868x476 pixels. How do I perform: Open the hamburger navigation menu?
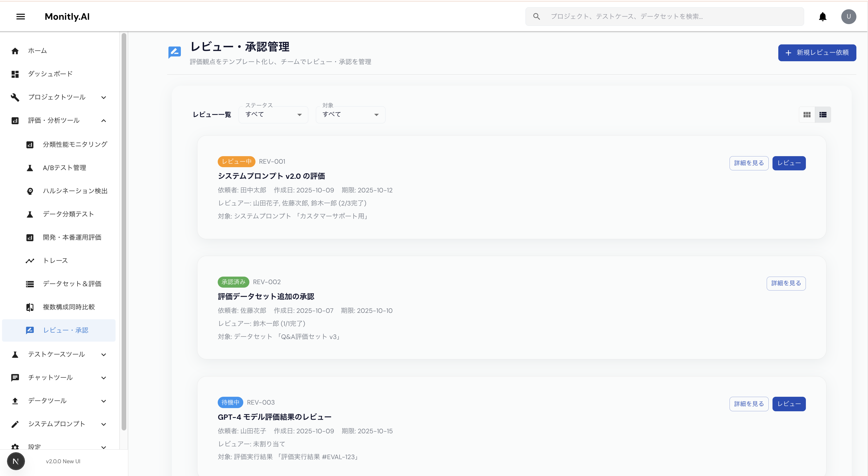coord(21,17)
